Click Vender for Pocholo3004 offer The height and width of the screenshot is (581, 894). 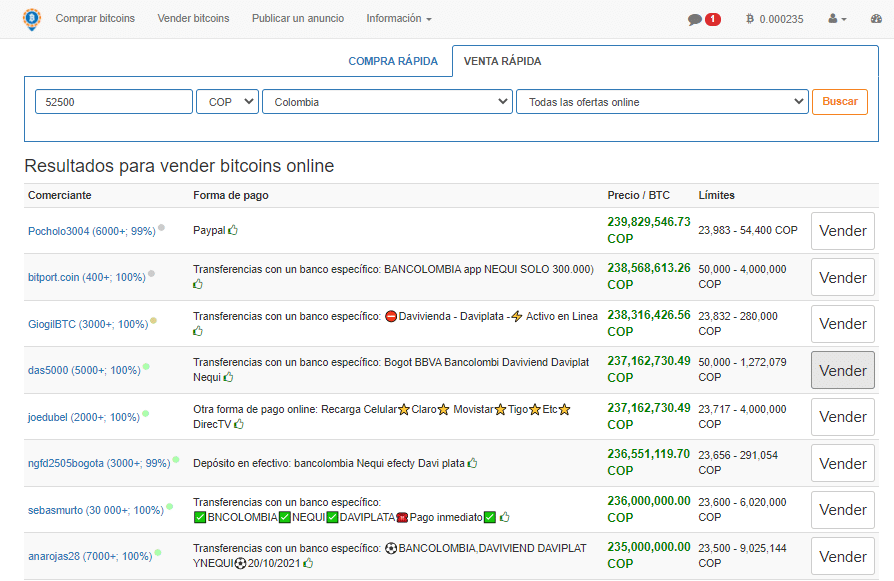click(843, 231)
